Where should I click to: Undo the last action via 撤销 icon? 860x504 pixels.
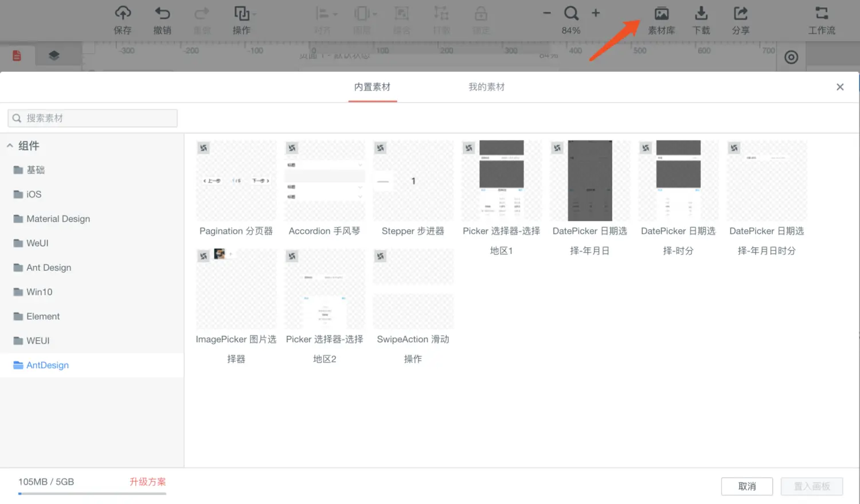coord(162,20)
